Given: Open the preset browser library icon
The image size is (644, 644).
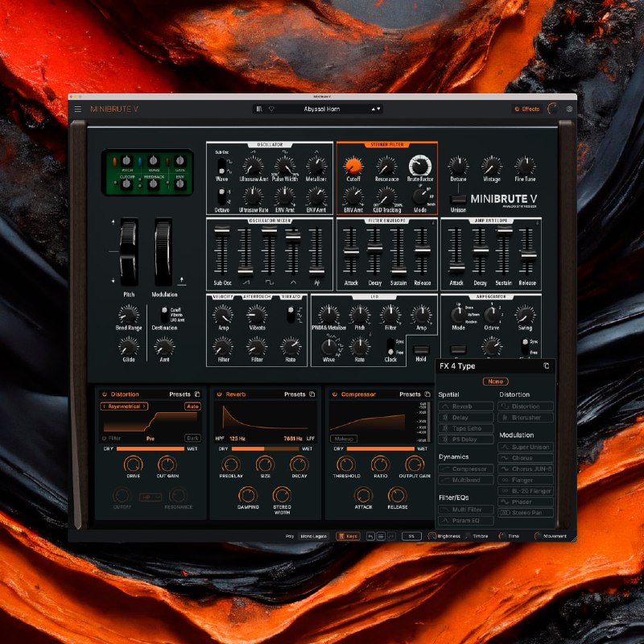Looking at the screenshot, I should 259,109.
